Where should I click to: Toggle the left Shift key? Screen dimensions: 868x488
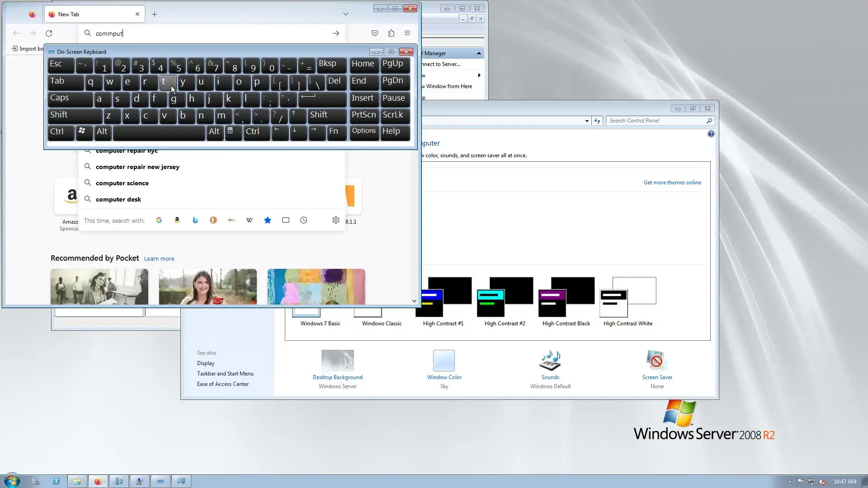pos(75,116)
